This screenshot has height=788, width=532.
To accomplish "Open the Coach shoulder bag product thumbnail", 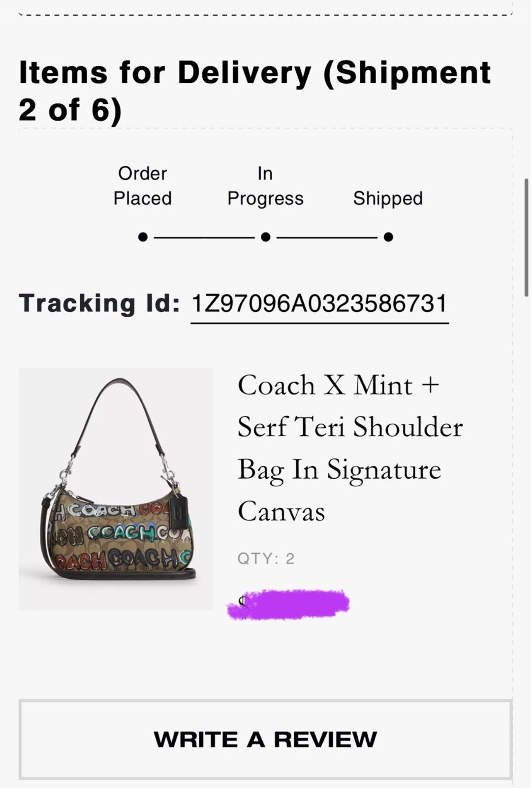I will pyautogui.click(x=116, y=489).
